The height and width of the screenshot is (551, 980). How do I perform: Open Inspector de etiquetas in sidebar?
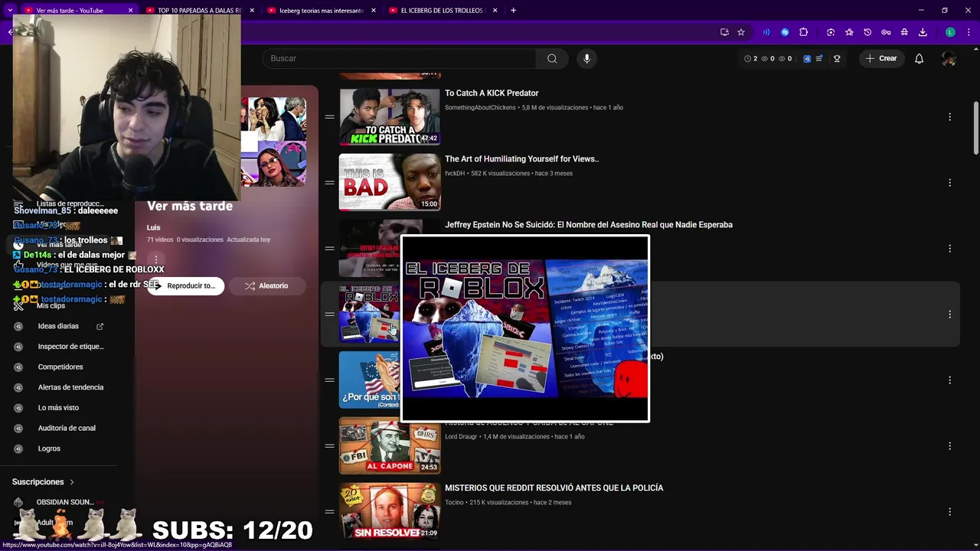point(70,347)
